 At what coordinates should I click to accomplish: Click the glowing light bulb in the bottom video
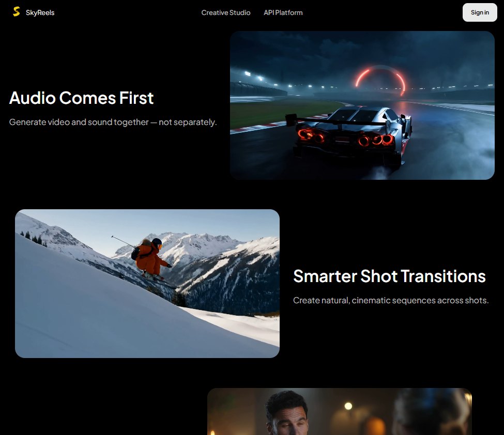[348, 406]
